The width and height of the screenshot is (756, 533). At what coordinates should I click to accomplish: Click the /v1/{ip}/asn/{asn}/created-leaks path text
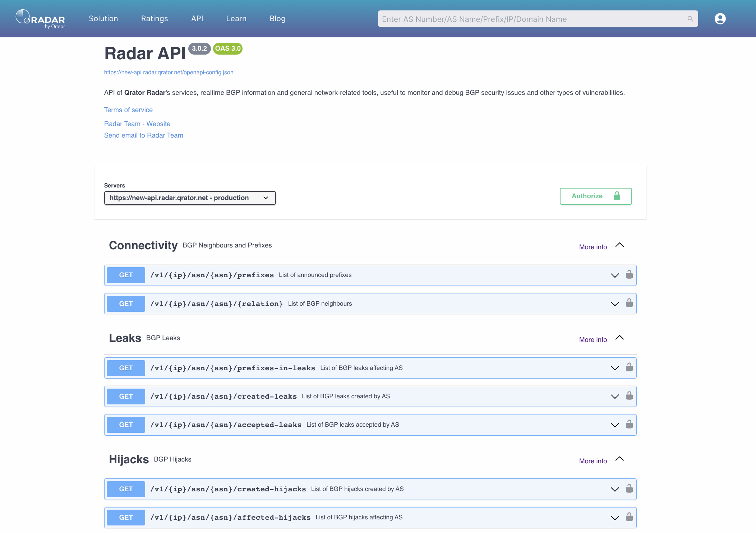[x=223, y=397]
